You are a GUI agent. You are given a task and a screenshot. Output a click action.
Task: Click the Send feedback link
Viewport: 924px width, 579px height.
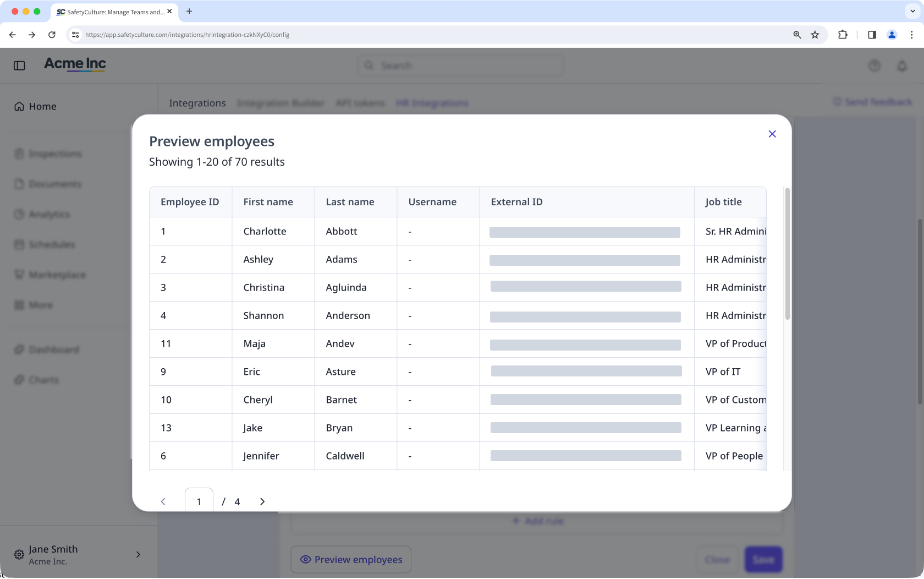872,102
